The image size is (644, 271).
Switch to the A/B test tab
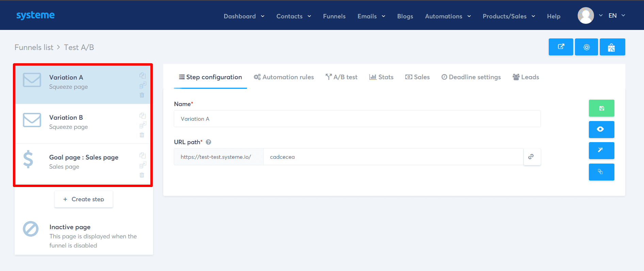[x=341, y=77]
